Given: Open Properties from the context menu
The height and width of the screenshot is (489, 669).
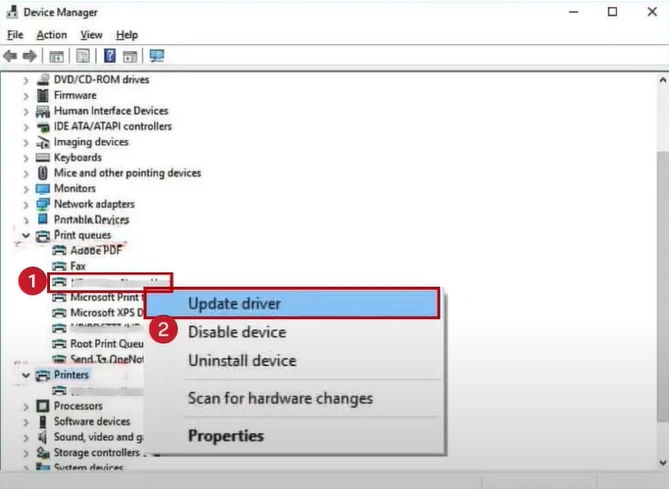Looking at the screenshot, I should click(226, 436).
